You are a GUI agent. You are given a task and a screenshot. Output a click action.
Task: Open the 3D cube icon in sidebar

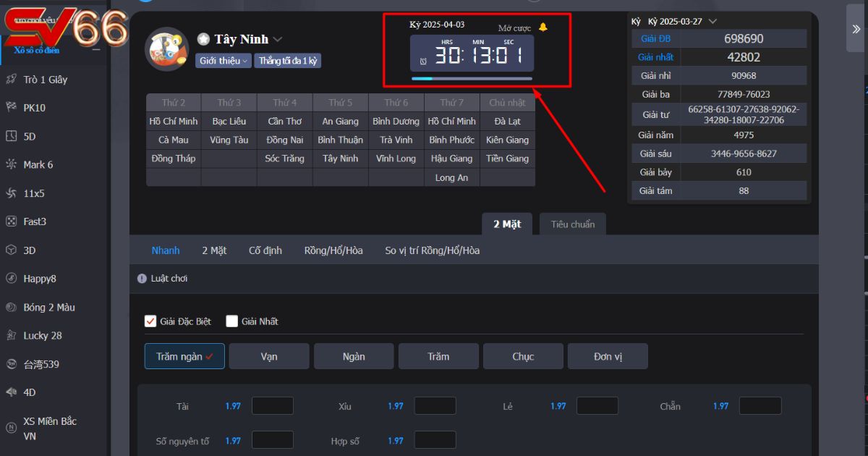(12, 250)
